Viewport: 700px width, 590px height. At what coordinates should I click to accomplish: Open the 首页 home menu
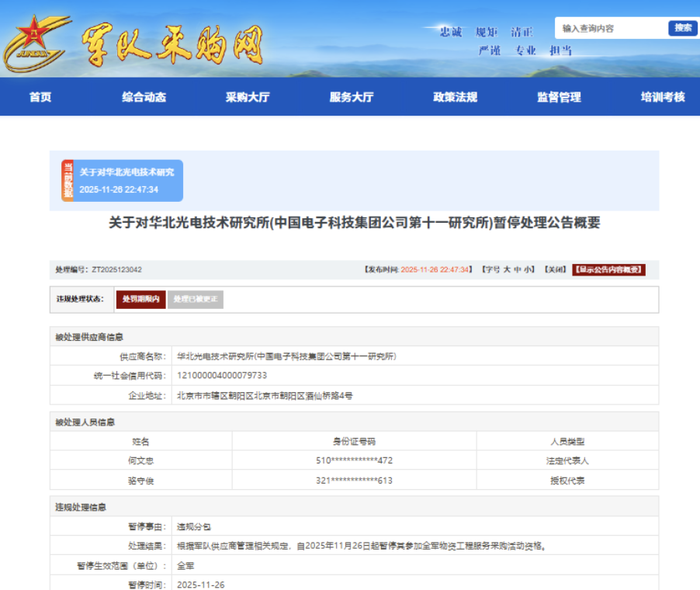40,97
